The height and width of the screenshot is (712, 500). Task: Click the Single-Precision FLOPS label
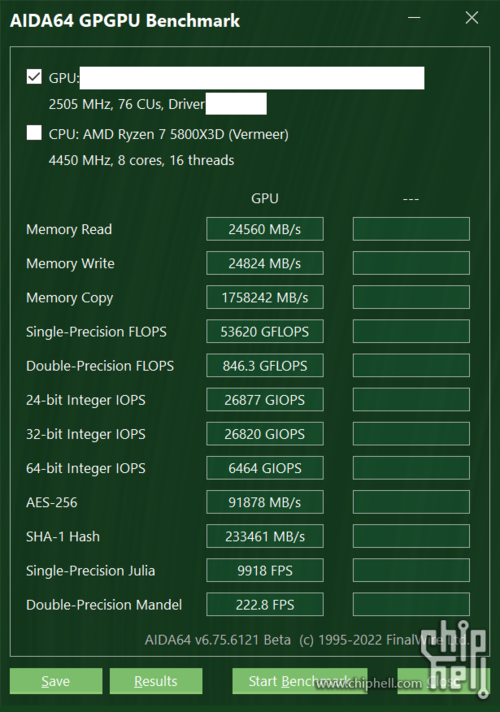point(96,331)
